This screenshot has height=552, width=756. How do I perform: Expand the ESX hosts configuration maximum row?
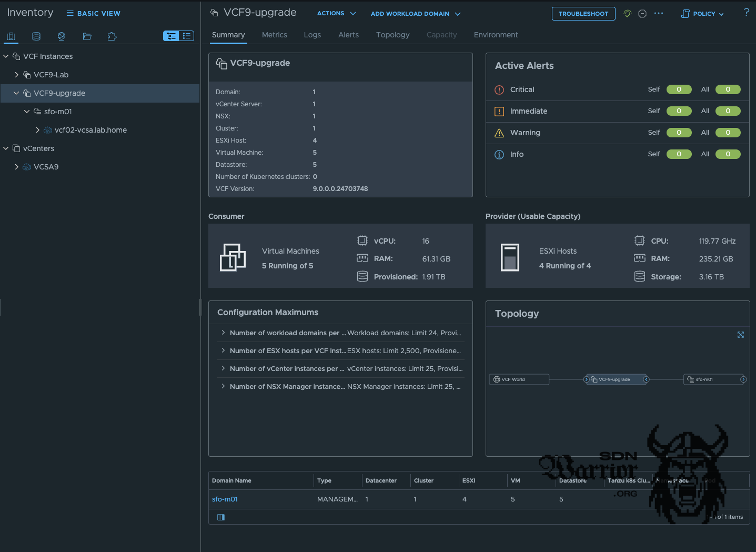click(223, 350)
